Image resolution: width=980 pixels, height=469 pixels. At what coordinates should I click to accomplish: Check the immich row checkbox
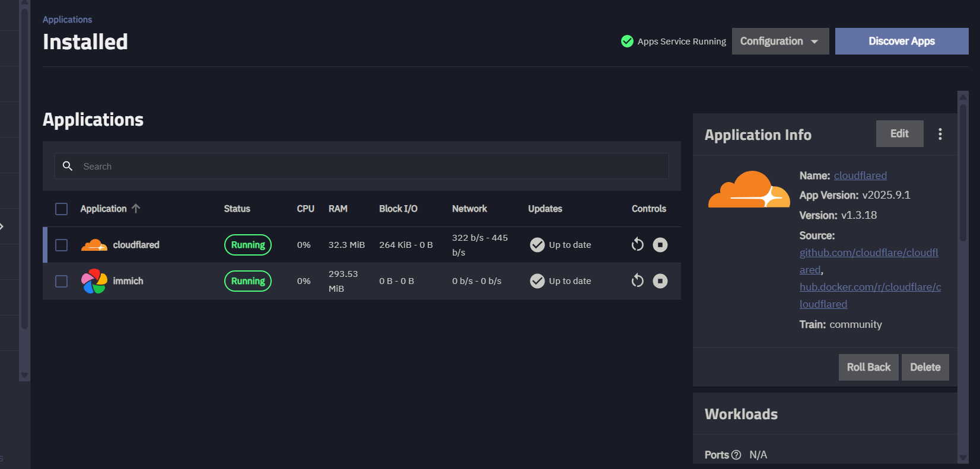coord(61,281)
